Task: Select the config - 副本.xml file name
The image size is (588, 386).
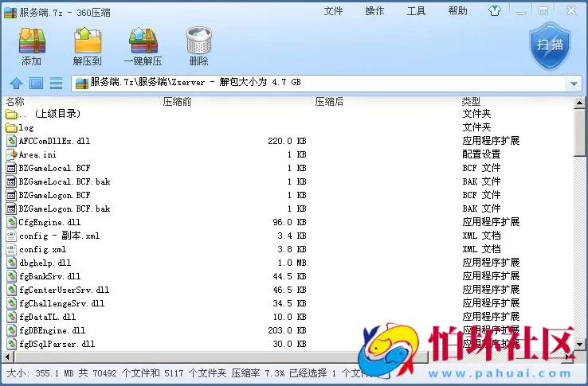Action: (x=60, y=236)
